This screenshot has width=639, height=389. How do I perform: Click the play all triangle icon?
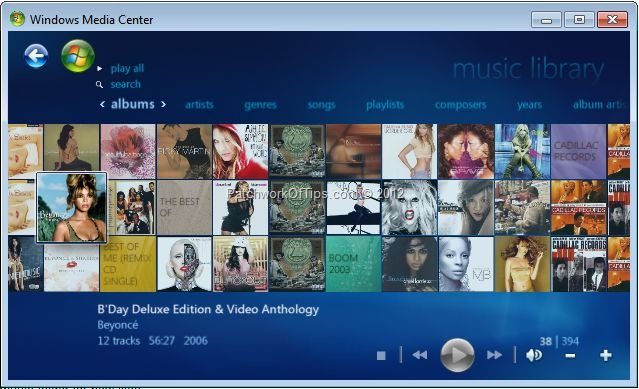pos(99,68)
